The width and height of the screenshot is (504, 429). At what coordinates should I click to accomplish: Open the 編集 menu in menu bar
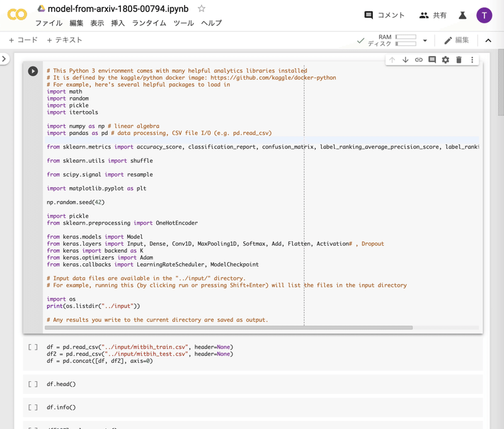[76, 23]
